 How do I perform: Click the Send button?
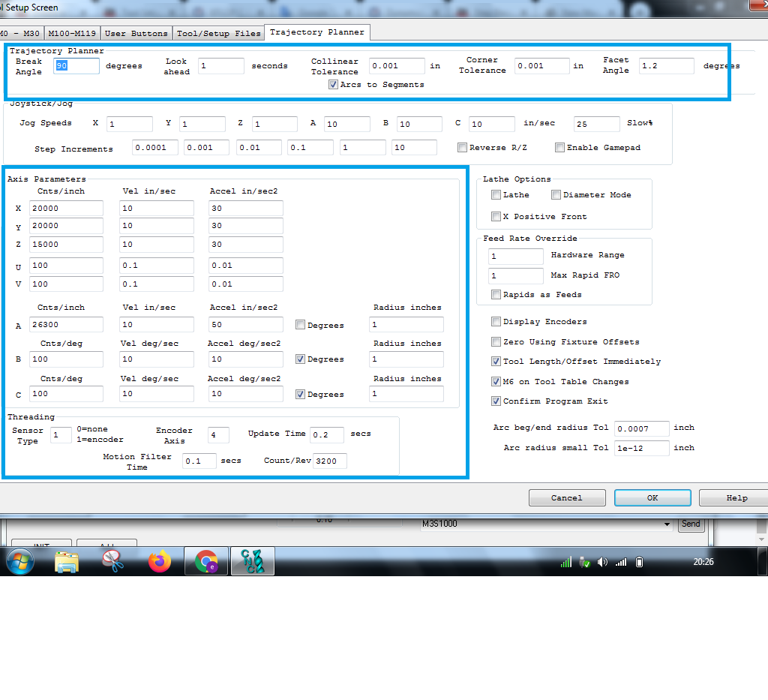[691, 524]
